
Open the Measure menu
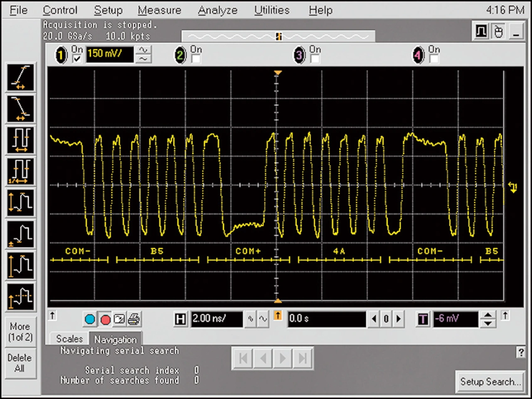click(x=159, y=10)
